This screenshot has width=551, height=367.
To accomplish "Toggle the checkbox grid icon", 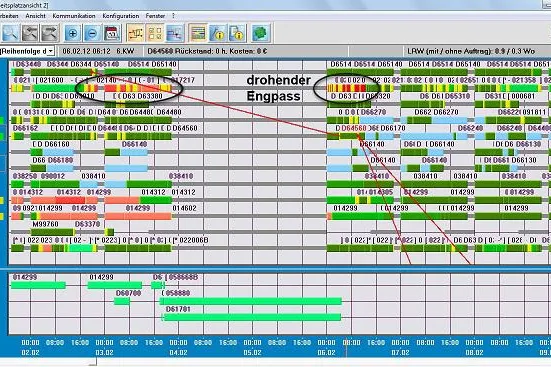I will (x=155, y=33).
